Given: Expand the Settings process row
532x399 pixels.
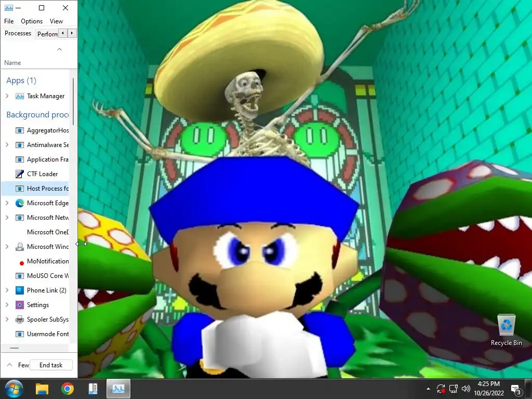Looking at the screenshot, I should tap(7, 305).
